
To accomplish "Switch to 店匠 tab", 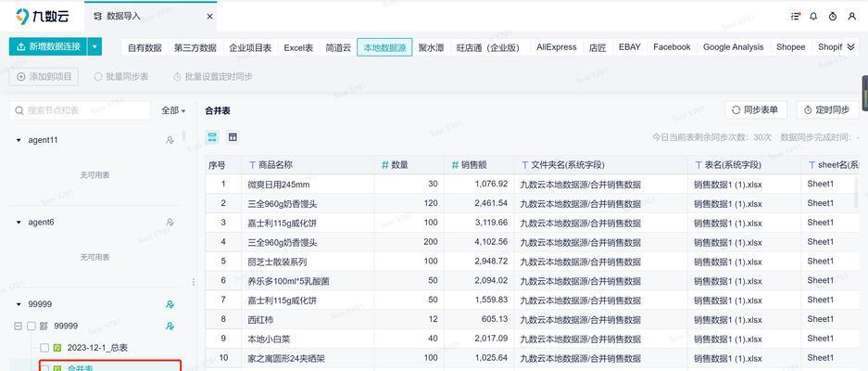I will tap(598, 47).
